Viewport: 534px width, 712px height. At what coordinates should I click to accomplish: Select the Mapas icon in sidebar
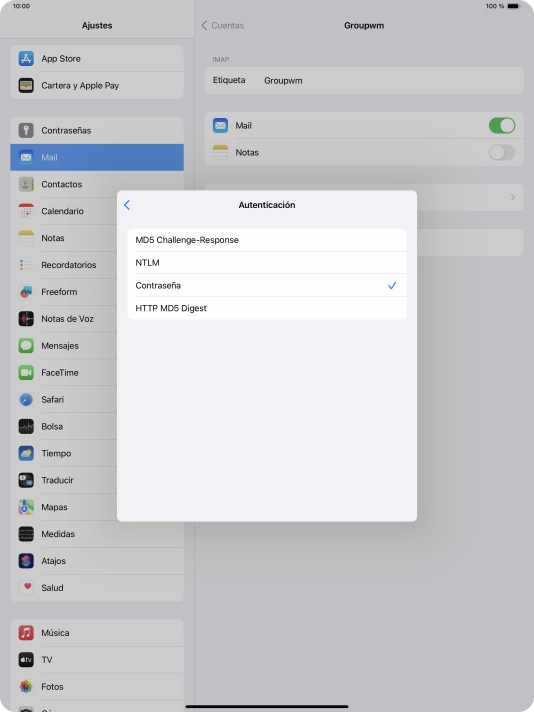point(26,507)
